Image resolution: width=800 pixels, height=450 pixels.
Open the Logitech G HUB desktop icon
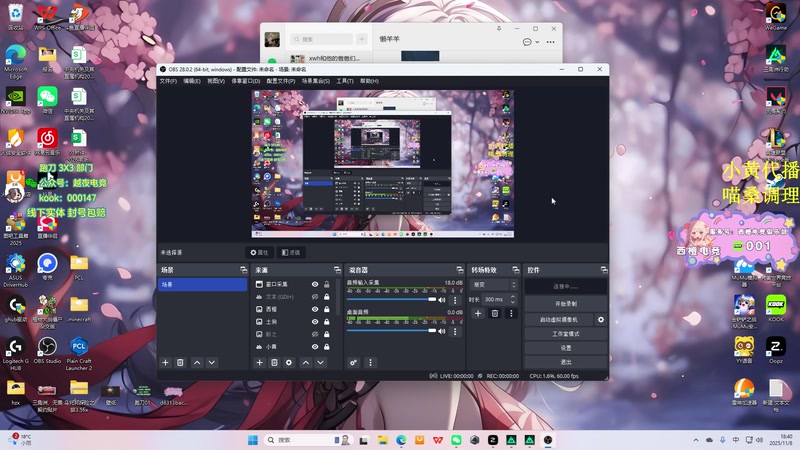[15, 354]
